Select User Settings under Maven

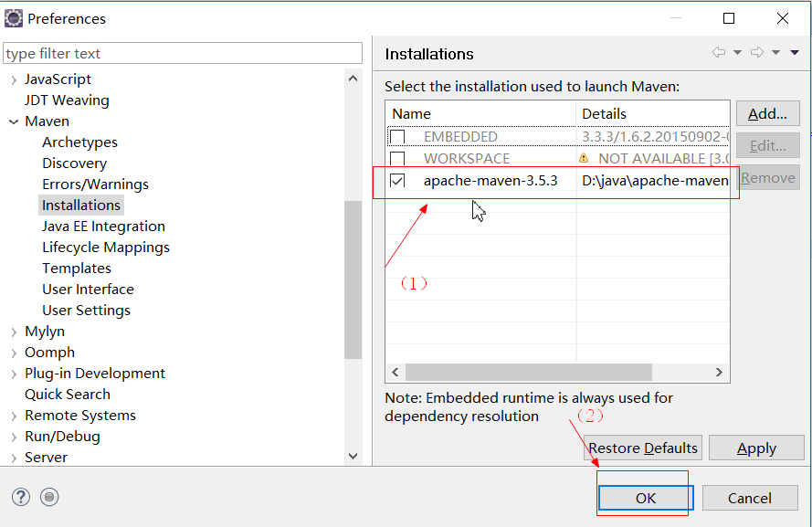[x=86, y=311]
